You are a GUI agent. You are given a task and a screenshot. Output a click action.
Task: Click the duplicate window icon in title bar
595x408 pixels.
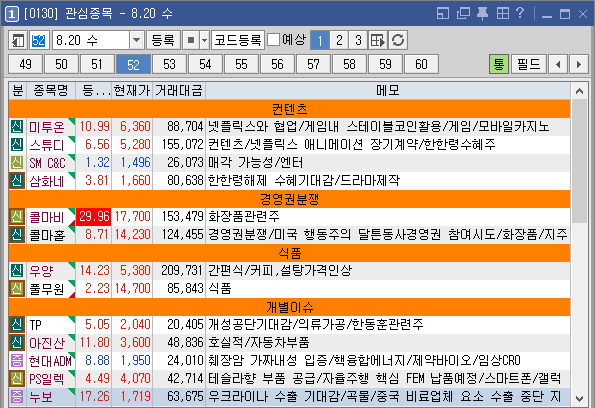pyautogui.click(x=463, y=14)
